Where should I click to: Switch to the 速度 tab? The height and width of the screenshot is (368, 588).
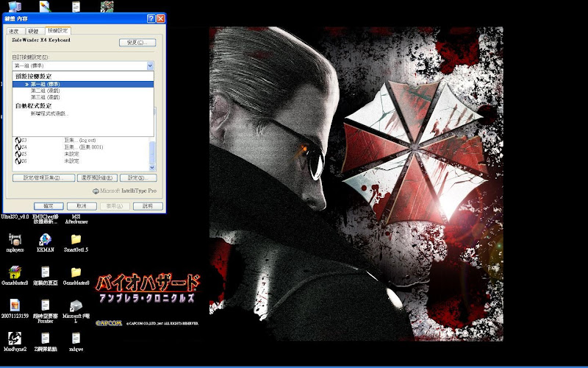(14, 31)
